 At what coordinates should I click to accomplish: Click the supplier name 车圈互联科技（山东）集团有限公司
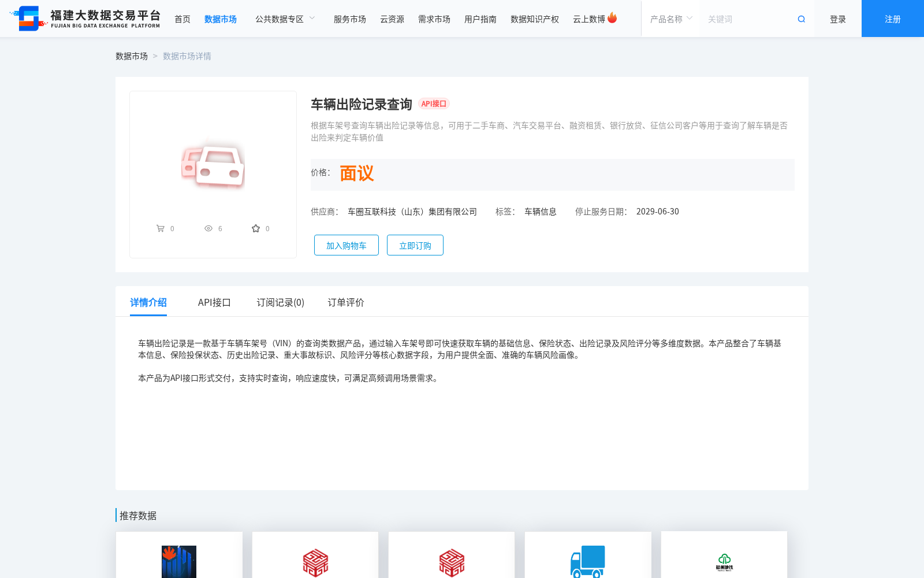(x=412, y=212)
